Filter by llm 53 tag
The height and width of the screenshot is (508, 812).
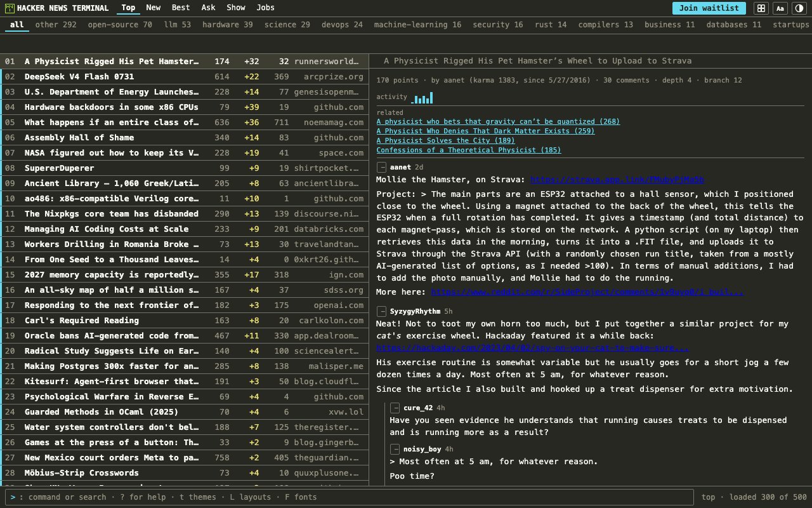click(177, 25)
